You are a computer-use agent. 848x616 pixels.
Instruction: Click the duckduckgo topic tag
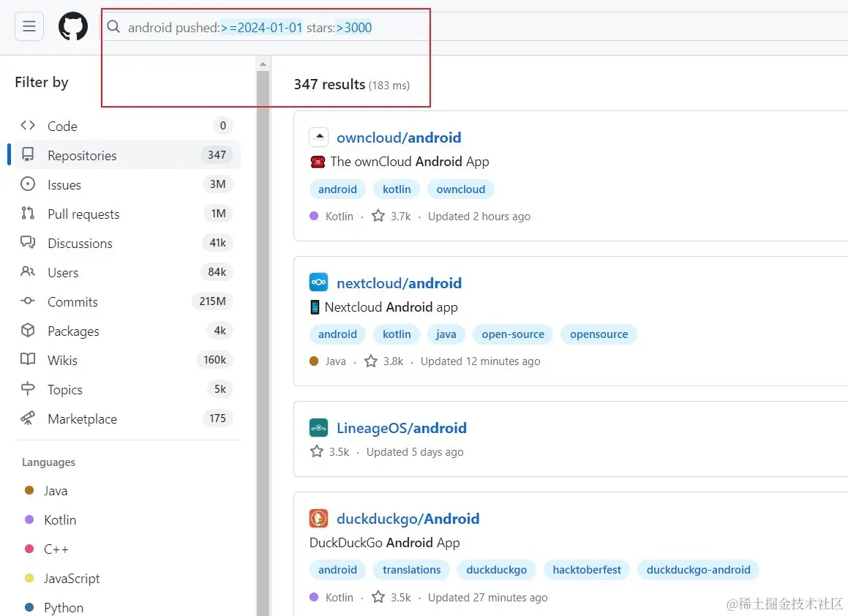tap(497, 569)
